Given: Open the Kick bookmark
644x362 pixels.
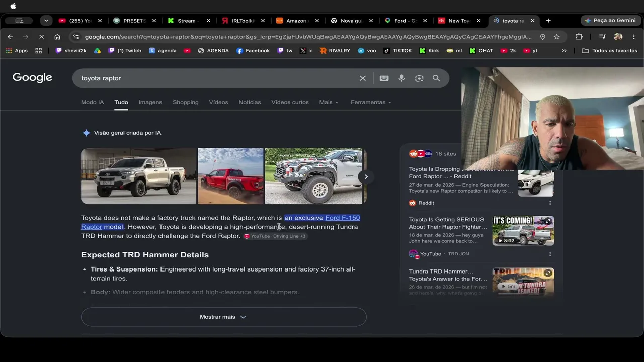Looking at the screenshot, I should (429, 51).
